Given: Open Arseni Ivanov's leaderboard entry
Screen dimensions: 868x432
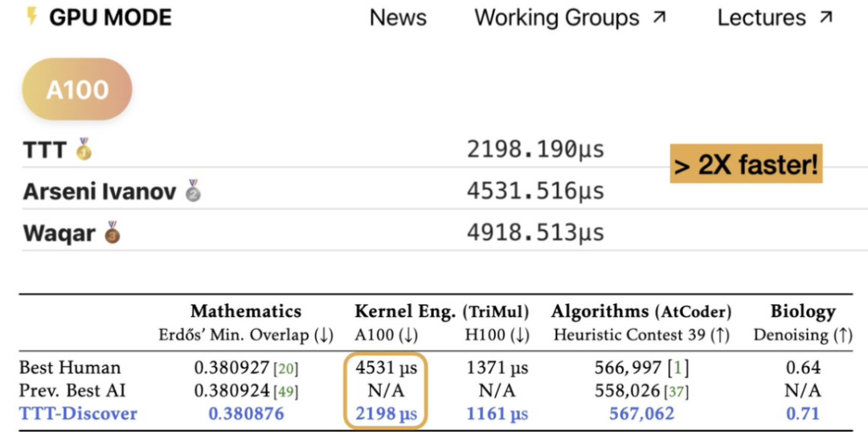Looking at the screenshot, I should point(100,191).
